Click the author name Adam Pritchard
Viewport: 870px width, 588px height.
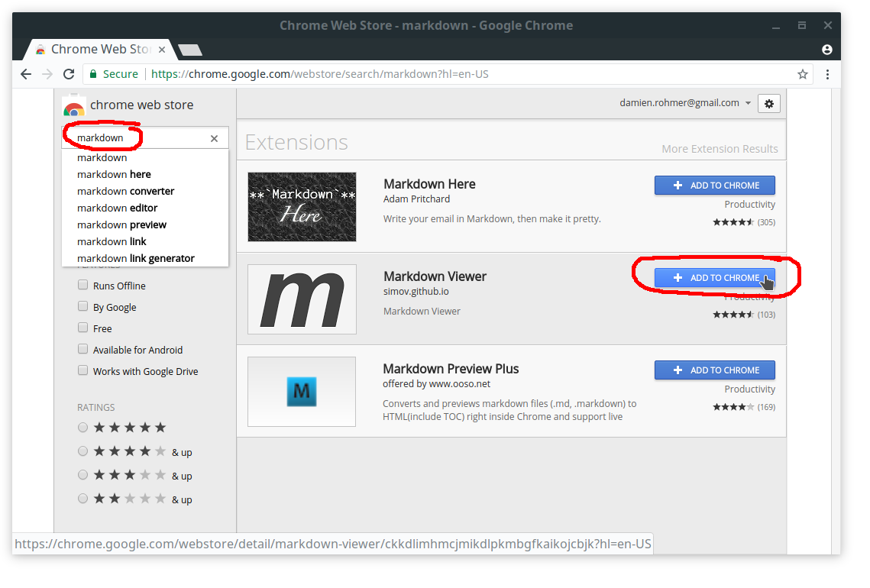pyautogui.click(x=417, y=199)
